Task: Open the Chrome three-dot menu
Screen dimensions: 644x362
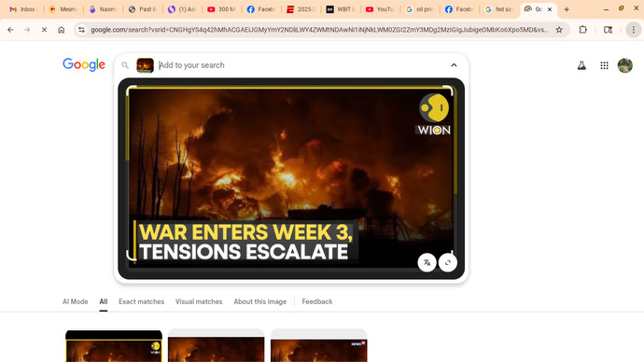Action: (634, 30)
